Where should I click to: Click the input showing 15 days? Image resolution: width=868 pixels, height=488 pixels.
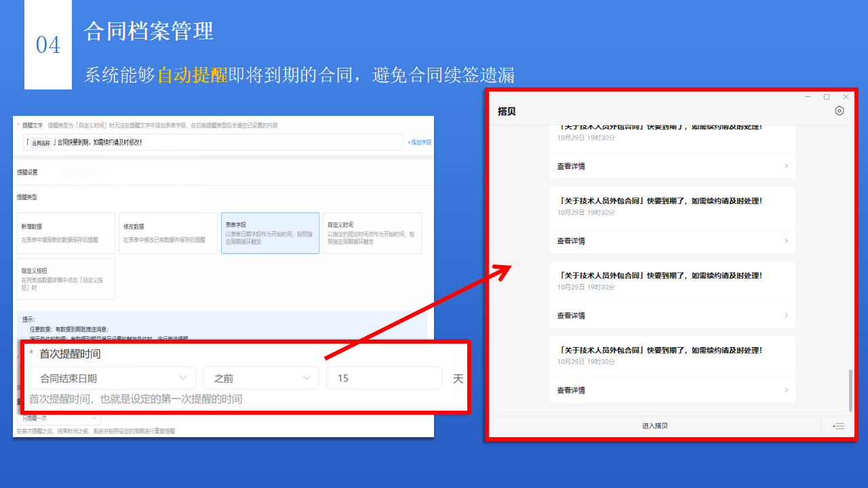click(384, 378)
